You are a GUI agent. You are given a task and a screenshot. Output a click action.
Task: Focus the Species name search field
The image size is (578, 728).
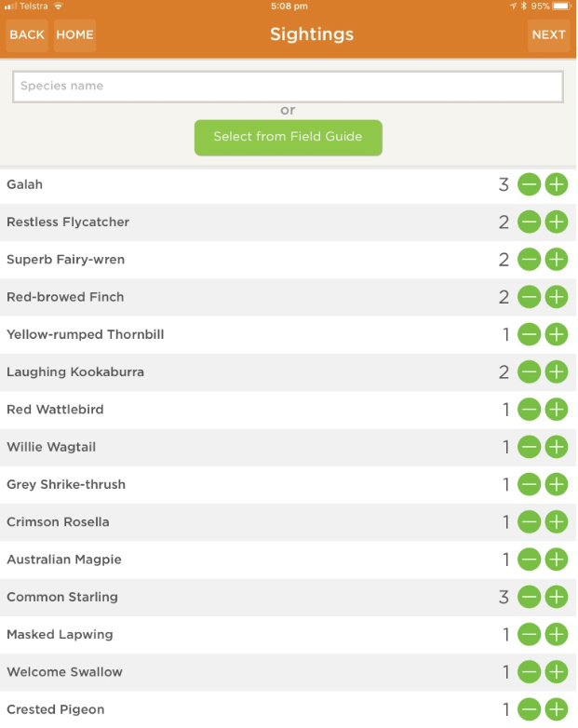[288, 87]
